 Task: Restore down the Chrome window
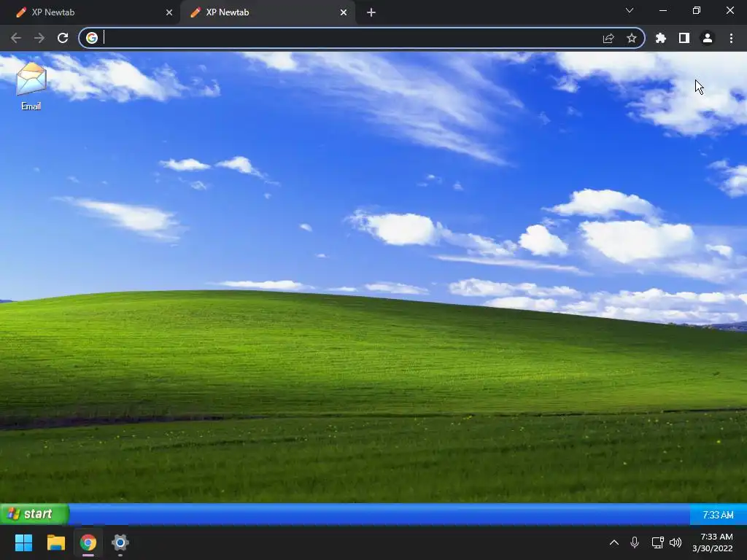pos(697,10)
